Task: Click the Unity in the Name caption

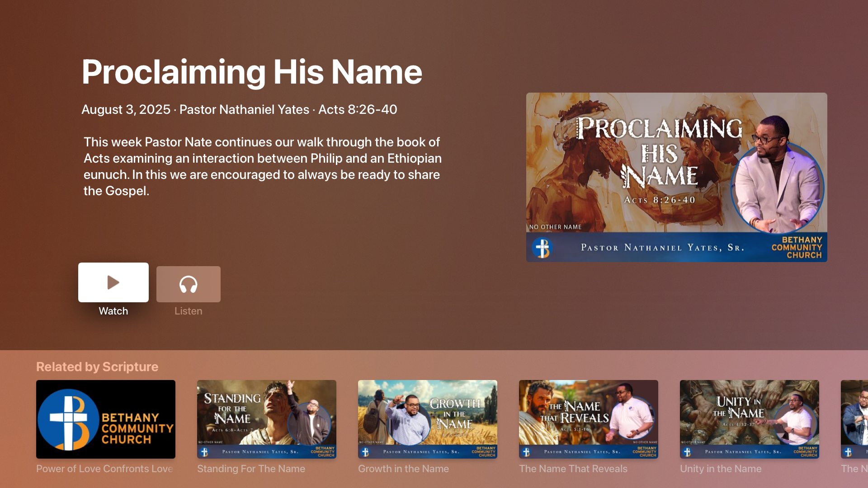Action: pyautogui.click(x=721, y=469)
